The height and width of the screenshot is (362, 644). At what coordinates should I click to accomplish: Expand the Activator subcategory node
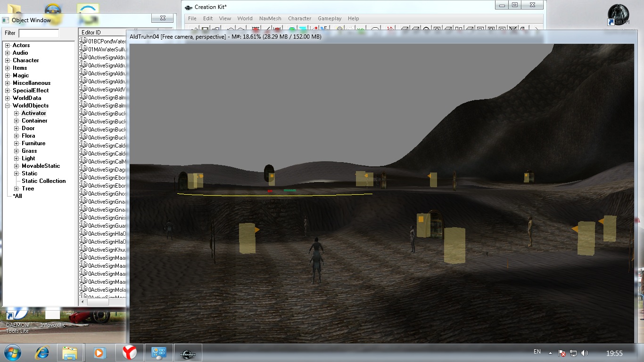[17, 113]
